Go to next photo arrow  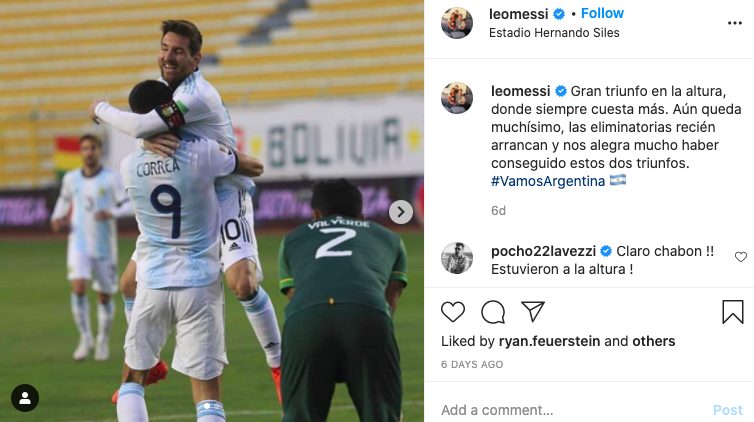point(400,211)
